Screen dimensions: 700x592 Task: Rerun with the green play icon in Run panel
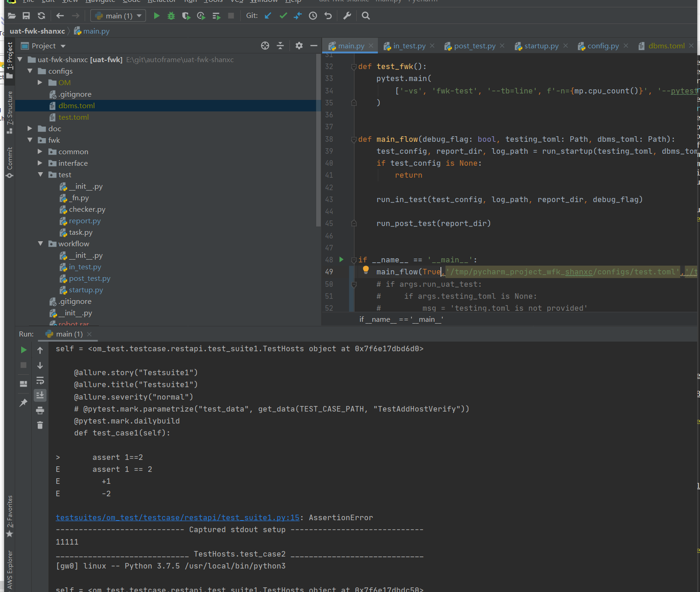click(x=23, y=350)
